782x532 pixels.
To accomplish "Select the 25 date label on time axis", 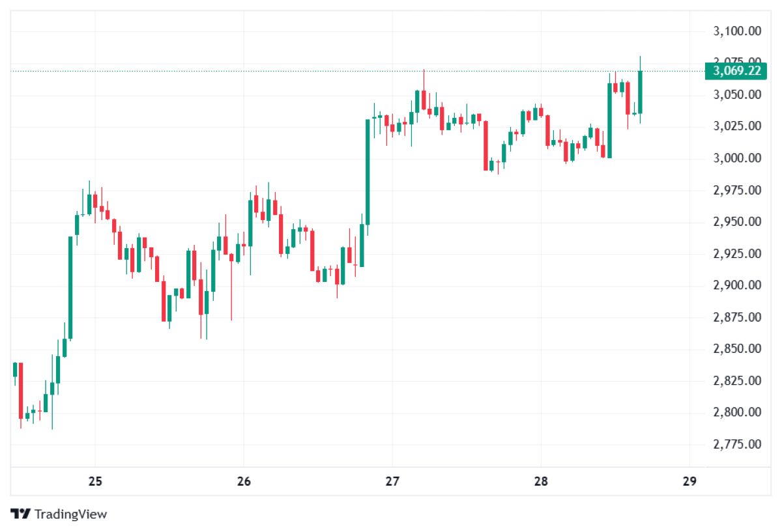I will click(x=95, y=482).
